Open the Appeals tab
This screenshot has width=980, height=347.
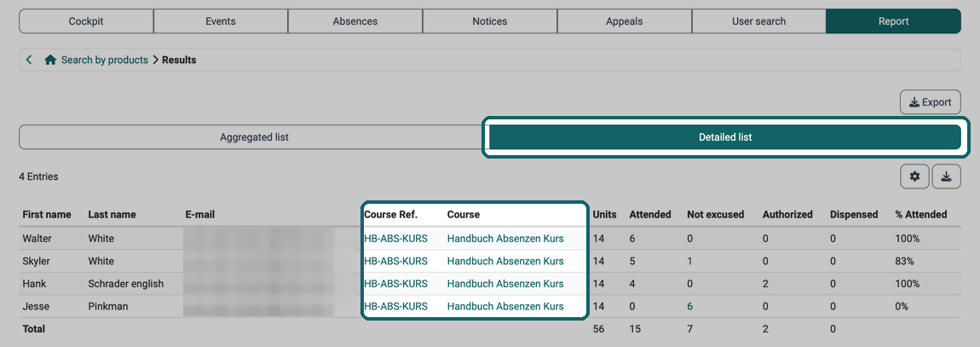(x=625, y=21)
